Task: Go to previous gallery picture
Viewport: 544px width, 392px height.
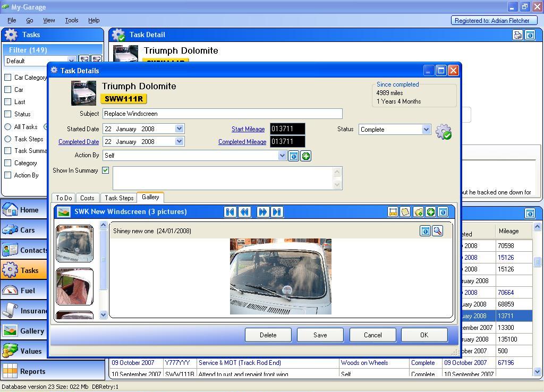Action: click(x=244, y=212)
